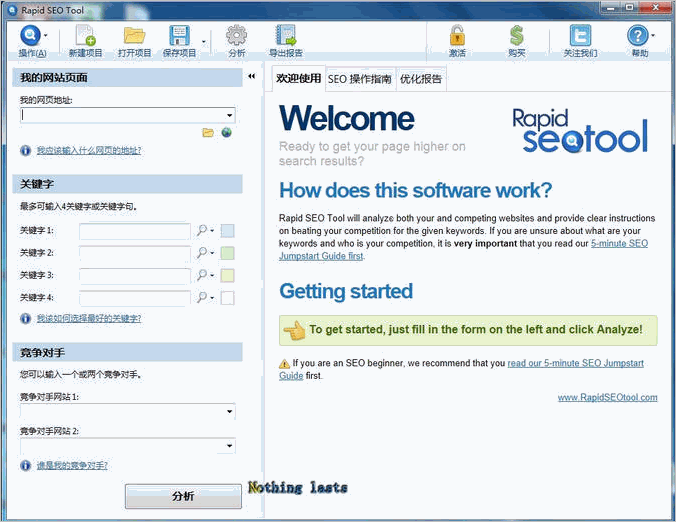Open link 我该如何选择最好的关键字?
The height and width of the screenshot is (522, 676).
[89, 319]
